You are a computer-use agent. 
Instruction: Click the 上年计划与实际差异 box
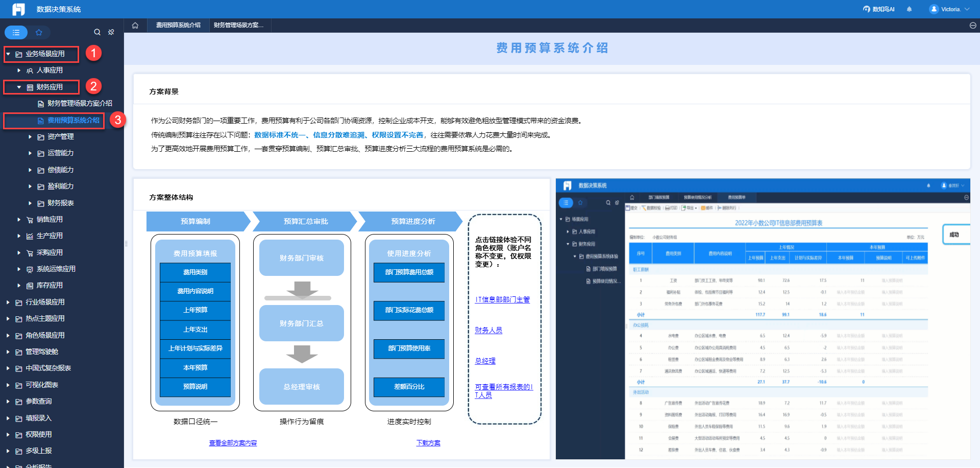[195, 348]
